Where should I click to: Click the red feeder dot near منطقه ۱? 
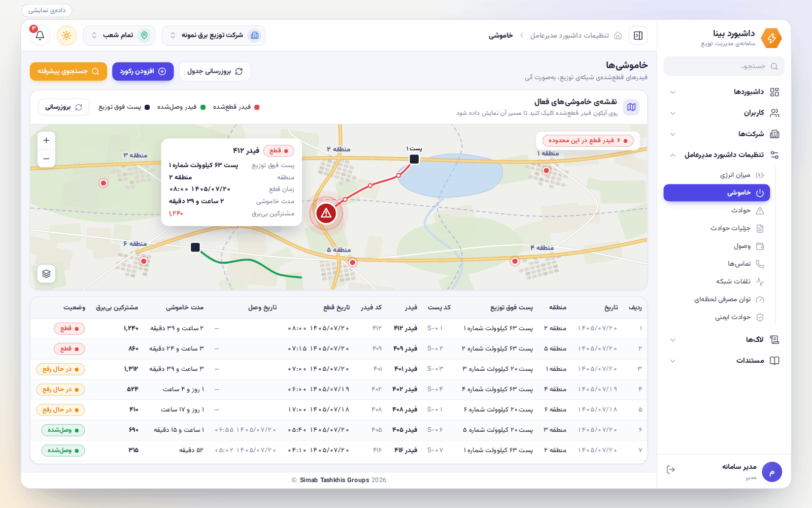[546, 170]
